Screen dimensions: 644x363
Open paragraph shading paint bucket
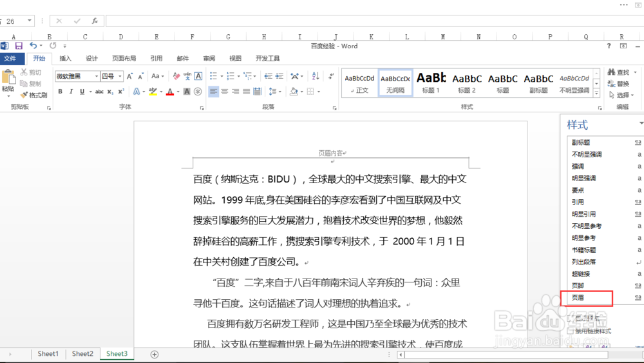pyautogui.click(x=293, y=92)
